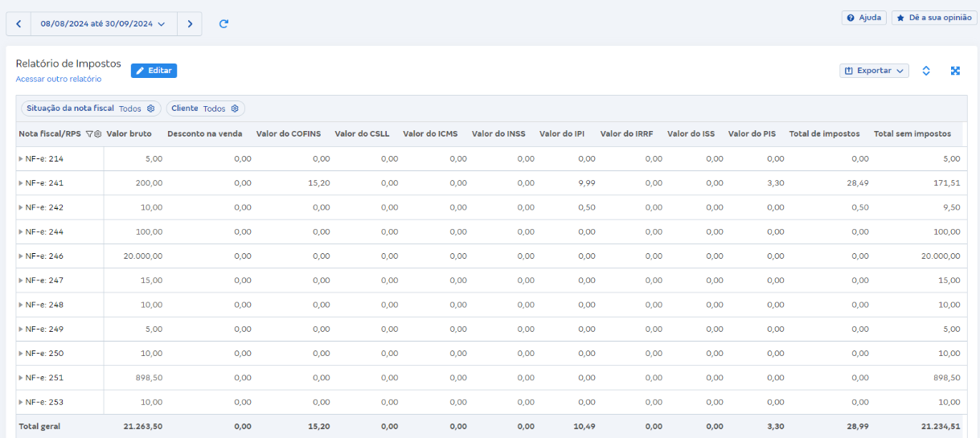Open settings gear of Cliente filter
The width and height of the screenshot is (980, 438).
tap(235, 108)
